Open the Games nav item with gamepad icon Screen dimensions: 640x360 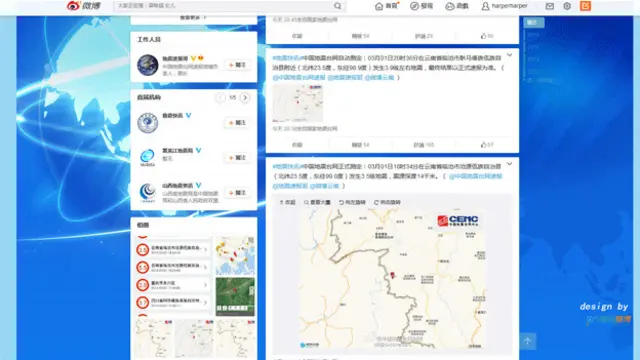pyautogui.click(x=457, y=6)
